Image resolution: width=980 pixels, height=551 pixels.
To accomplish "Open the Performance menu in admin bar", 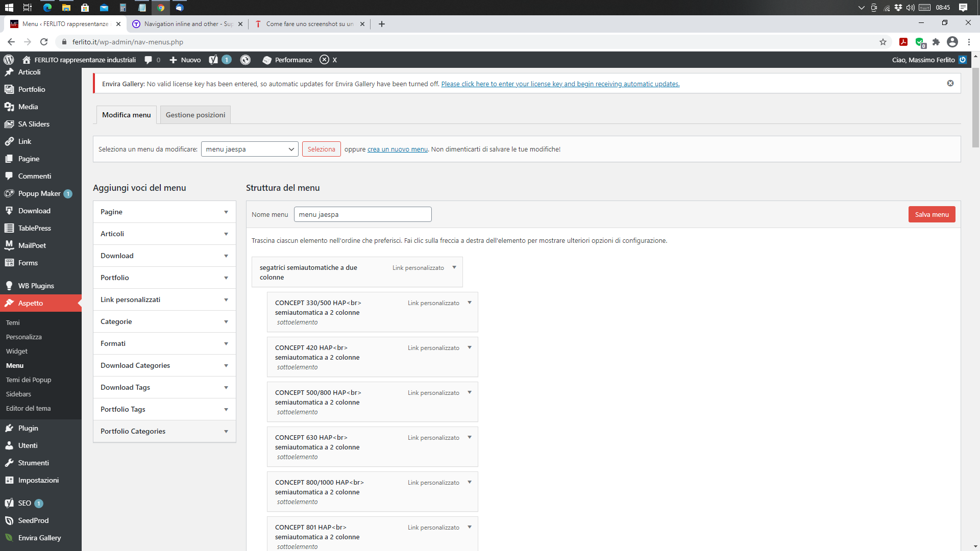I will 287,60.
